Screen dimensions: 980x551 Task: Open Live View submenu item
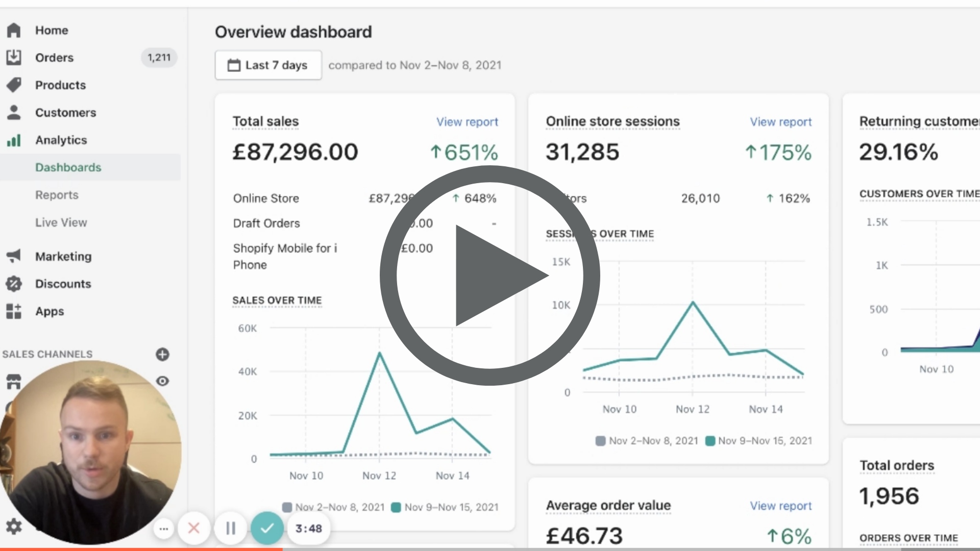(61, 222)
